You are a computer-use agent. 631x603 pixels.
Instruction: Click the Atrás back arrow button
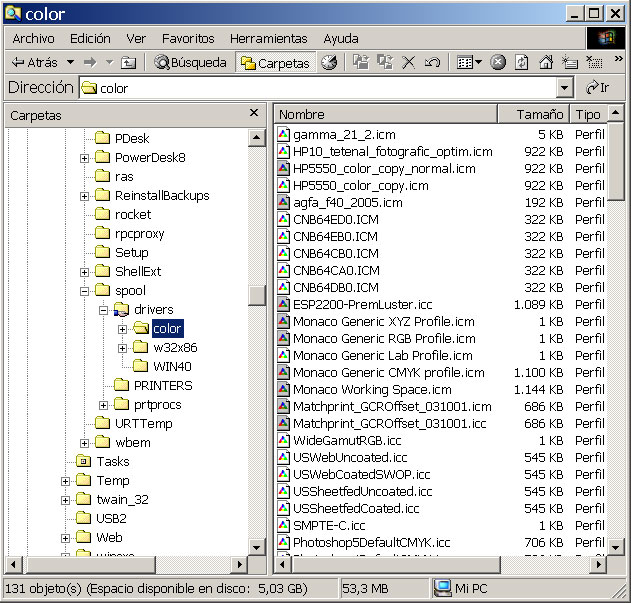point(35,62)
